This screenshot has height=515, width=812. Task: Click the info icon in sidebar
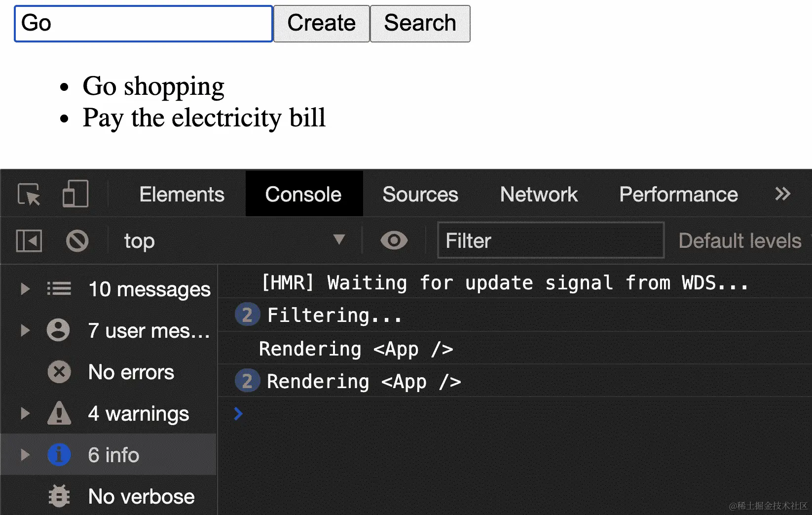[x=59, y=455]
